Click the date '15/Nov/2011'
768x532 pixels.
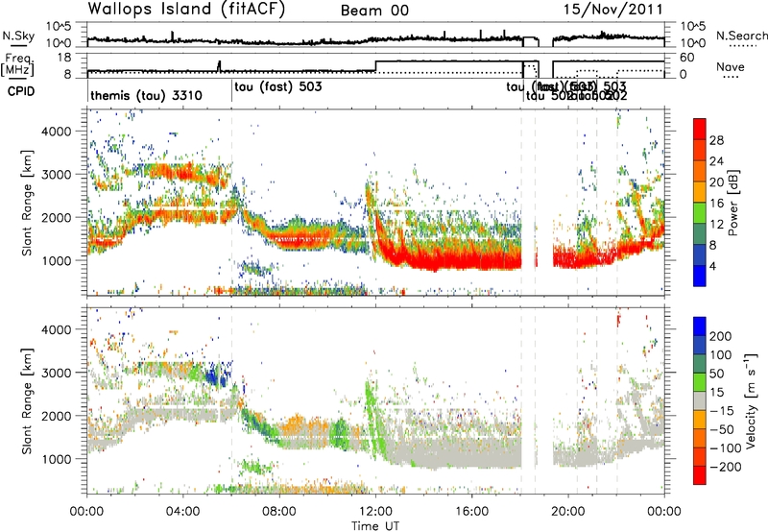tap(613, 10)
